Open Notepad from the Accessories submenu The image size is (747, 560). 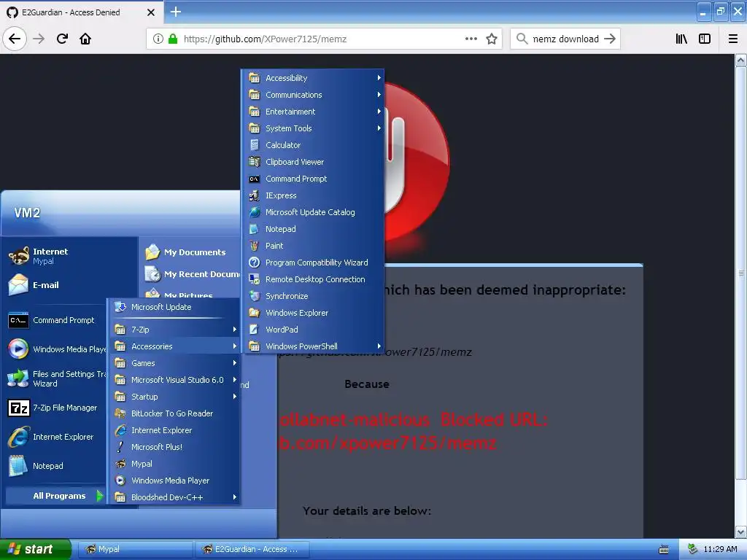[313, 228]
